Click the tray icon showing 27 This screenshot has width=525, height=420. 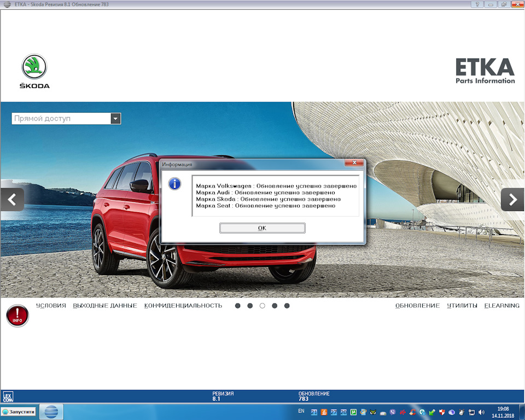(x=334, y=412)
